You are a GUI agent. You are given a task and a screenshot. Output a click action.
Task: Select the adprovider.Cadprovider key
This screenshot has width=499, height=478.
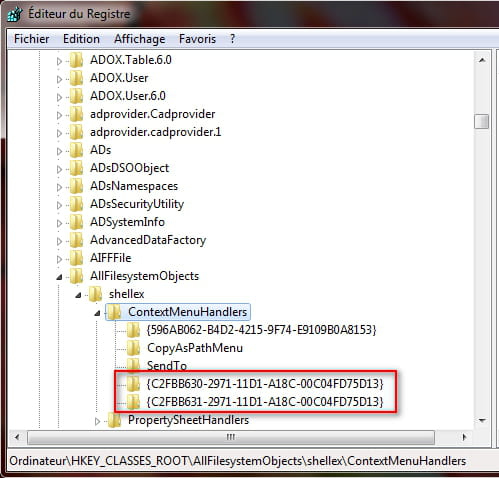pyautogui.click(x=153, y=114)
